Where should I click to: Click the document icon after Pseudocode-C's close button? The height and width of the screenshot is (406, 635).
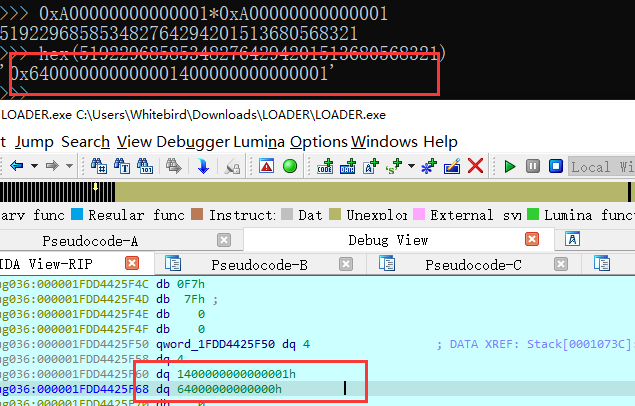tap(602, 263)
